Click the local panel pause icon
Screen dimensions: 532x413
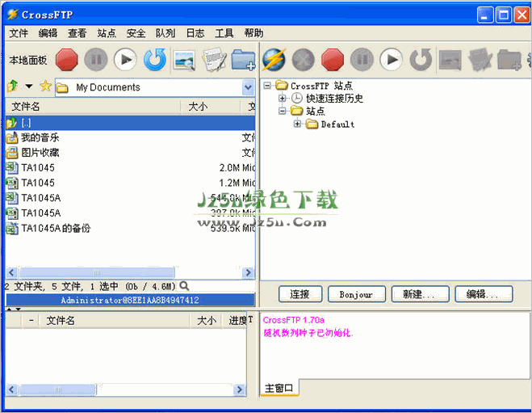[96, 60]
